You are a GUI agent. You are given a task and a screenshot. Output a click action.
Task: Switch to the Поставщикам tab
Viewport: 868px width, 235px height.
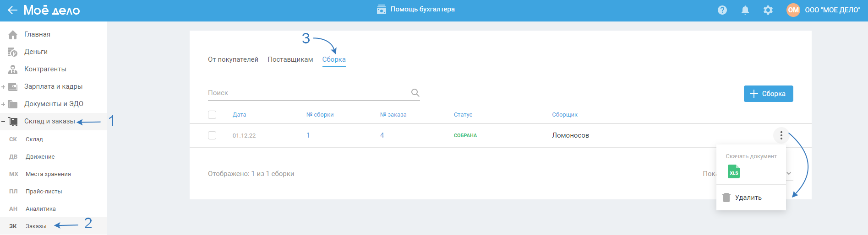(290, 59)
